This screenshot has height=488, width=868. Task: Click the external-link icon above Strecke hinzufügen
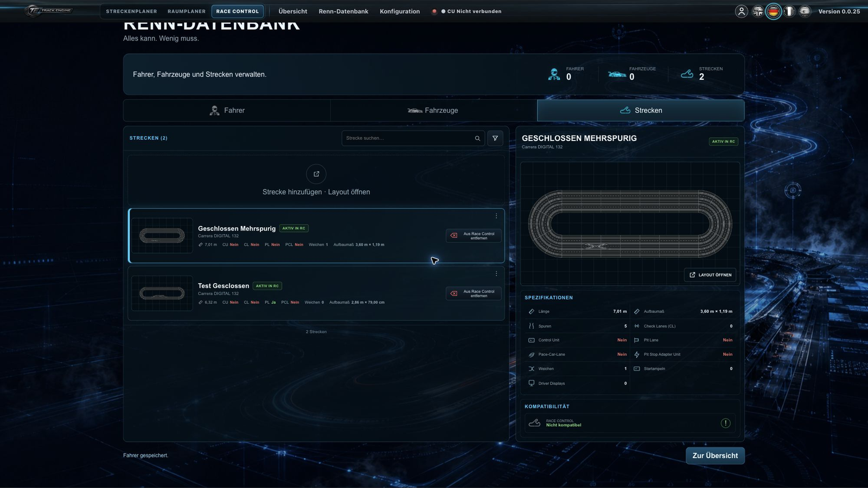pos(316,174)
